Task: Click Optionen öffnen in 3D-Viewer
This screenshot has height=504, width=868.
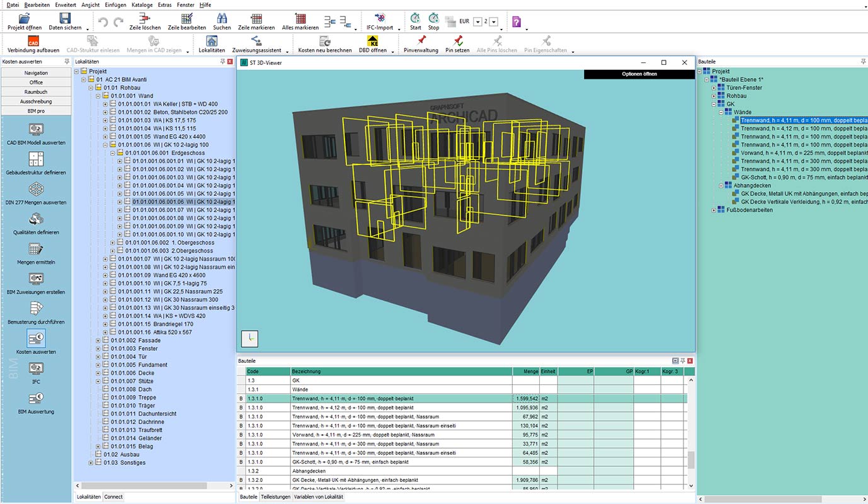Action: point(639,74)
